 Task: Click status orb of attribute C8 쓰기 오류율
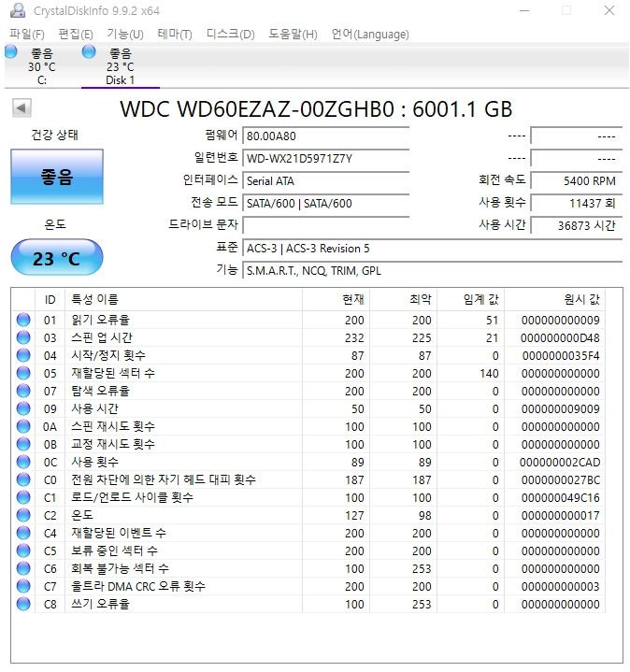(23, 605)
